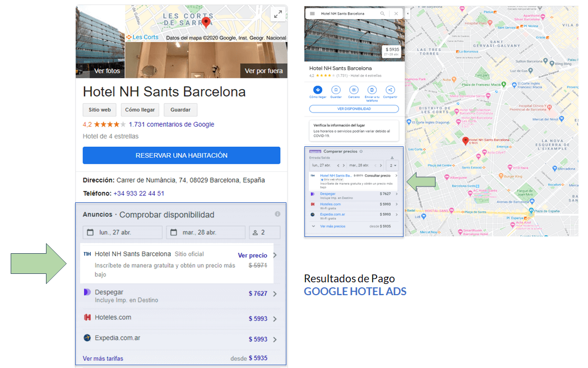Viewport: 588px width, 368px height.
Task: Click Les Corts metro marker on the mini map
Action: [x=128, y=37]
